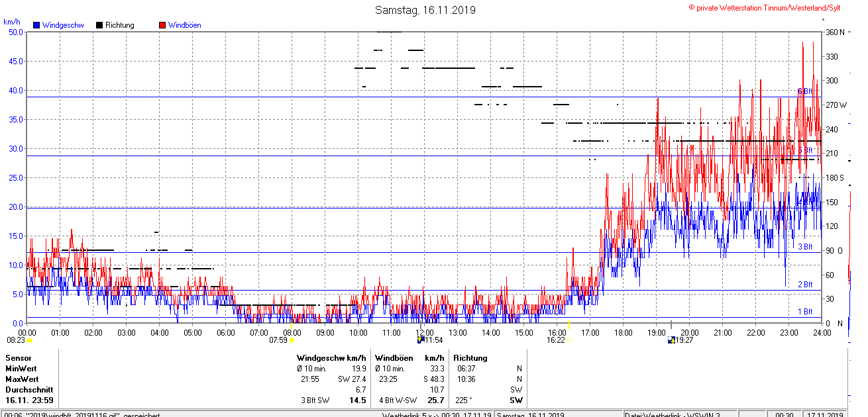Click the MaxWert row label
Screen dimensions: 868x417
point(22,379)
